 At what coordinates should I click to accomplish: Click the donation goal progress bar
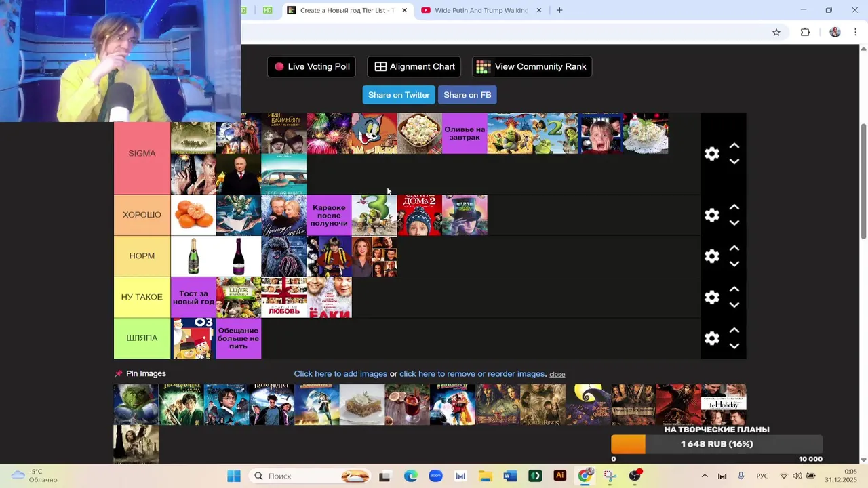coord(717,444)
